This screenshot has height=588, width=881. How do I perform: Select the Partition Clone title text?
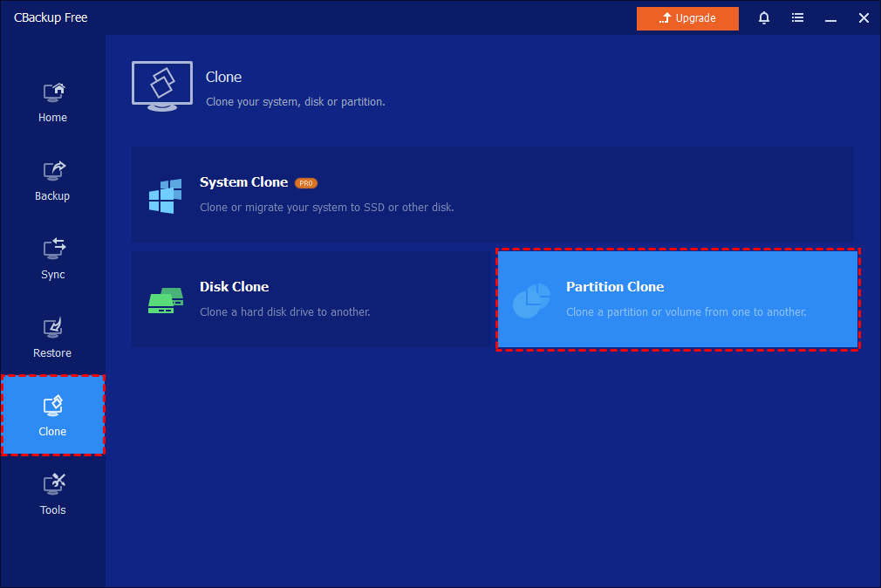tap(614, 287)
